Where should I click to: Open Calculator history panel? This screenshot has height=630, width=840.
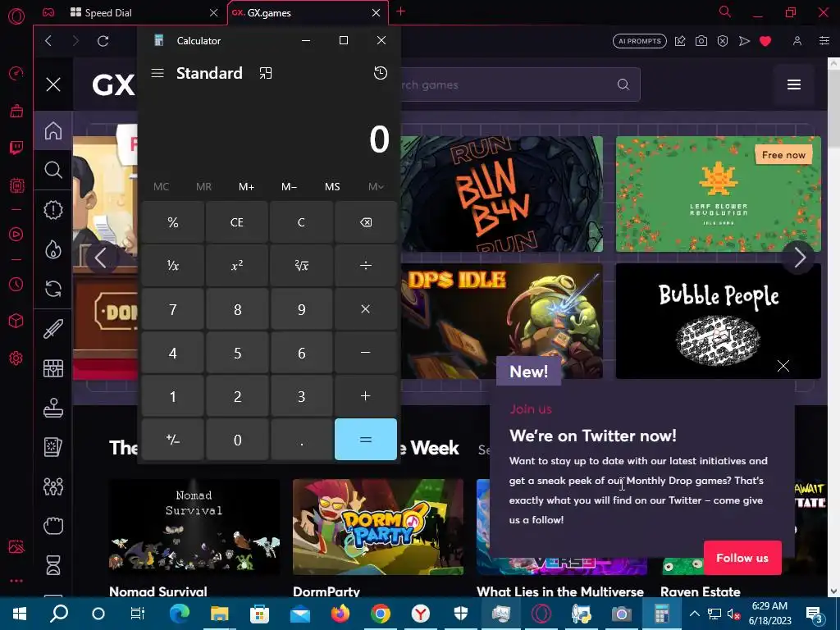pyautogui.click(x=381, y=73)
